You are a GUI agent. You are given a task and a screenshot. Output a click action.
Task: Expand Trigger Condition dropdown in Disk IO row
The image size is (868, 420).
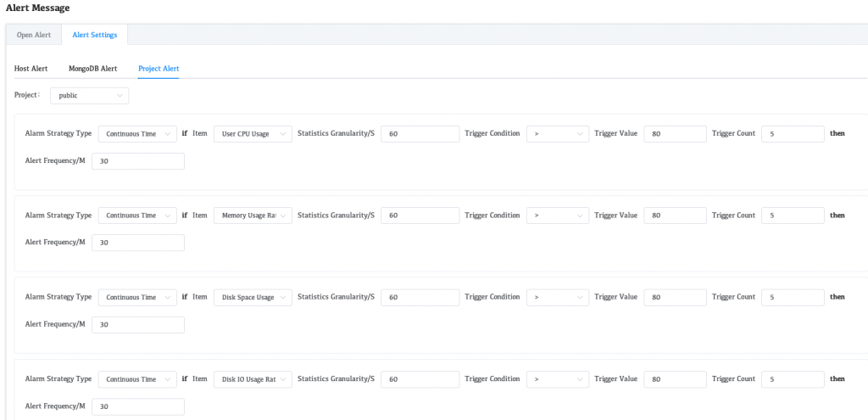[557, 379]
